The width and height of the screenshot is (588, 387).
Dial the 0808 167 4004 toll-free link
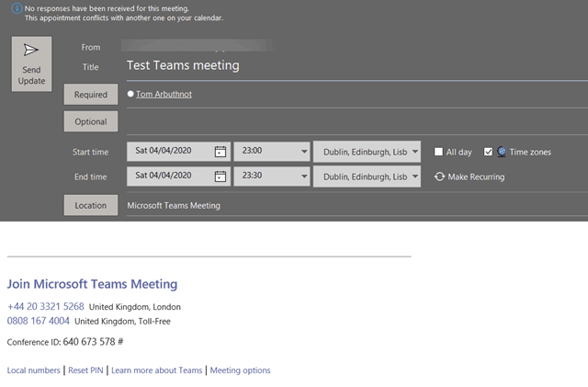click(x=39, y=321)
